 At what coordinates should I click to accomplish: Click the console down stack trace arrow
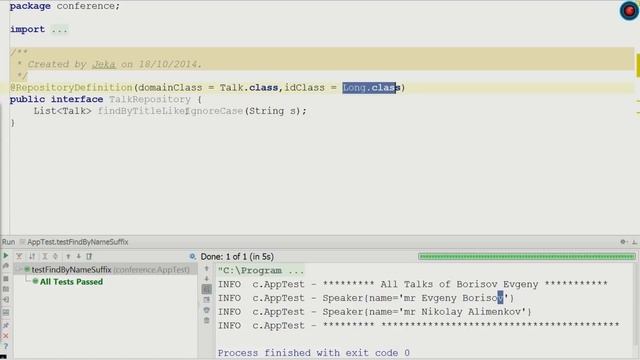click(x=207, y=279)
